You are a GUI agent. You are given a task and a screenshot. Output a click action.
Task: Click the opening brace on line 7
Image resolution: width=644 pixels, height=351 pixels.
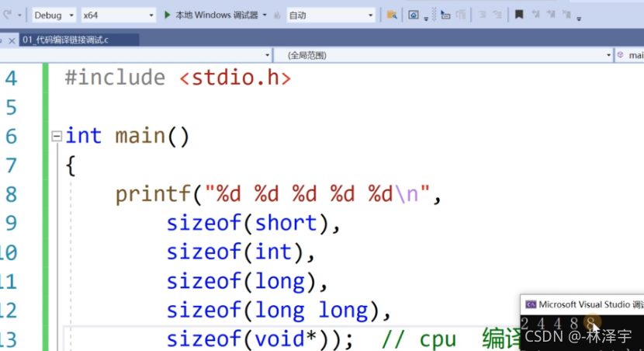pyautogui.click(x=71, y=165)
